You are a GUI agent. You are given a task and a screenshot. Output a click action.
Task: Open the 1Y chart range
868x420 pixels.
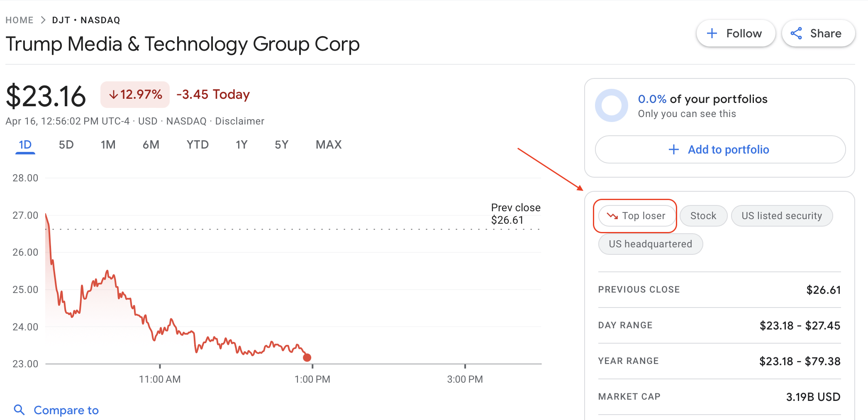coord(241,145)
